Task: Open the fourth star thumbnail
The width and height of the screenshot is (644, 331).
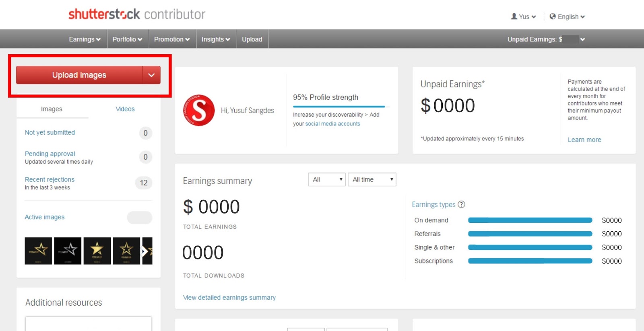Action: [x=126, y=251]
